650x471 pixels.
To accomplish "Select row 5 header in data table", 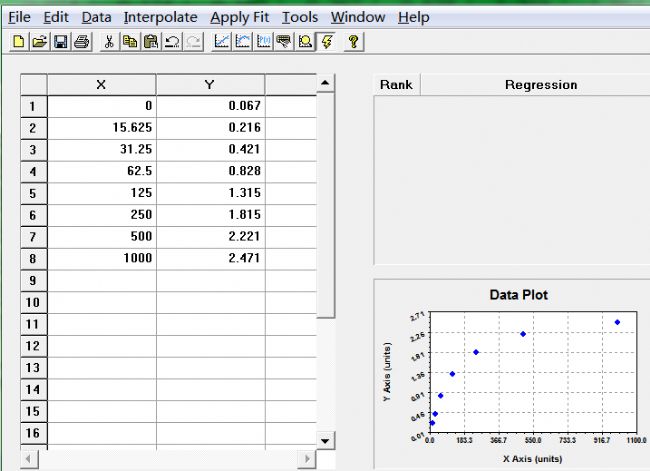I will coord(33,192).
